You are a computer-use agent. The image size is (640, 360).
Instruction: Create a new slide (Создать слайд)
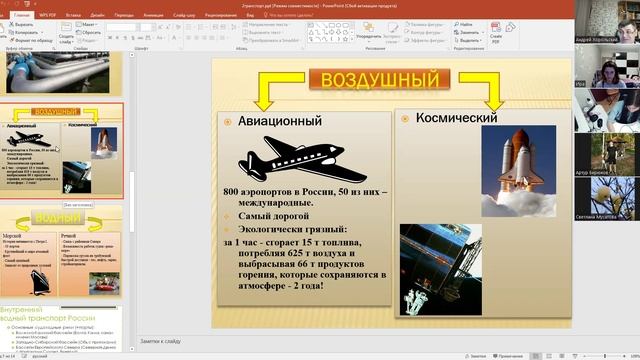click(66, 33)
